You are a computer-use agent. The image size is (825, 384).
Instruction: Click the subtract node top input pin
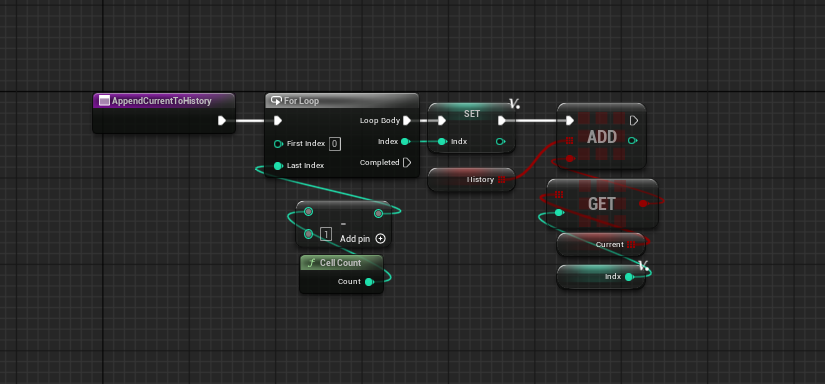coord(308,211)
